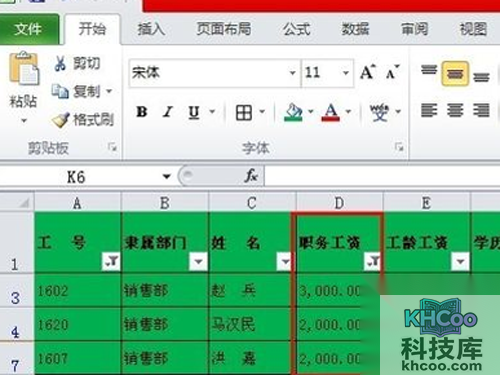The width and height of the screenshot is (500, 375).
Task: Select column E header
Action: point(427,202)
